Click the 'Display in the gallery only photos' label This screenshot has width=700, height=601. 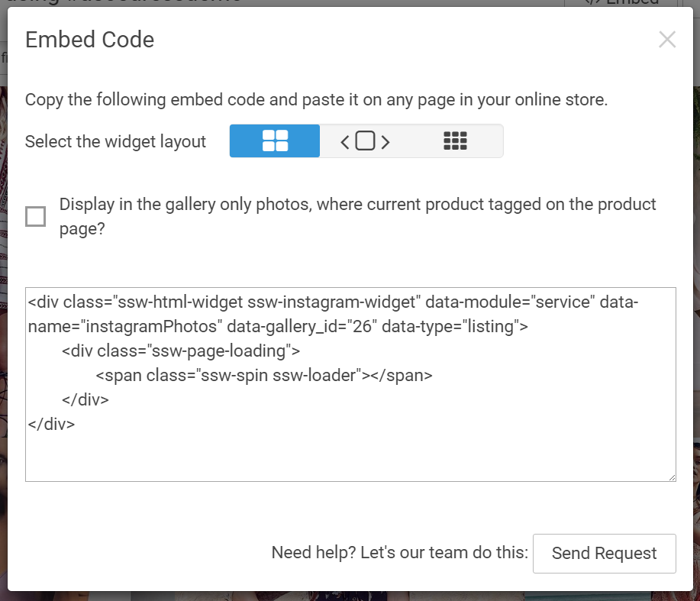357,217
